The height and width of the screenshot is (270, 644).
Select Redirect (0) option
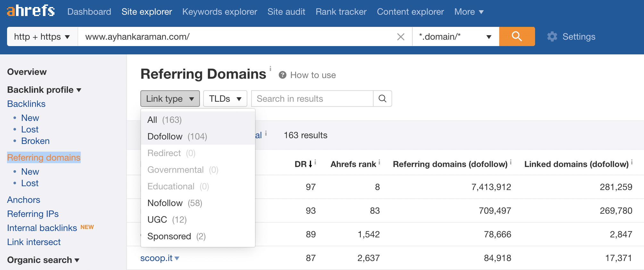[x=198, y=153]
